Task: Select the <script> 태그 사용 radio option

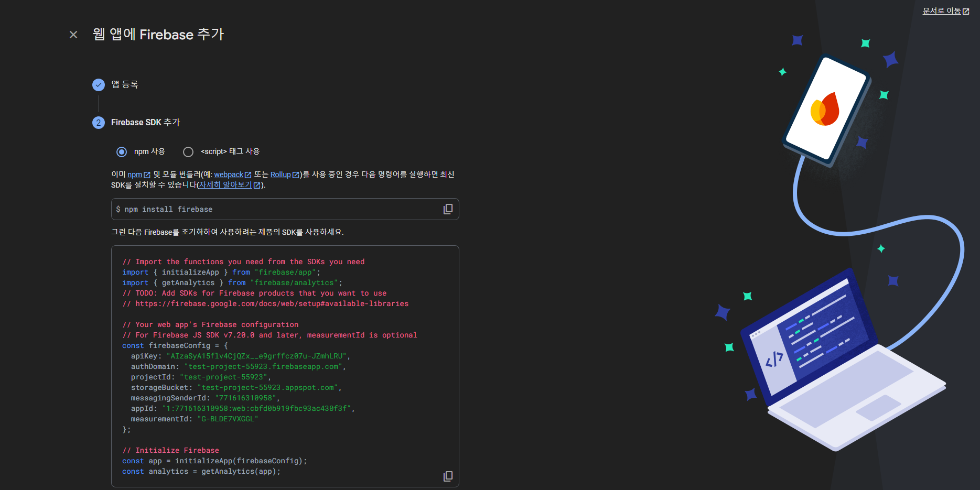Action: [x=188, y=152]
